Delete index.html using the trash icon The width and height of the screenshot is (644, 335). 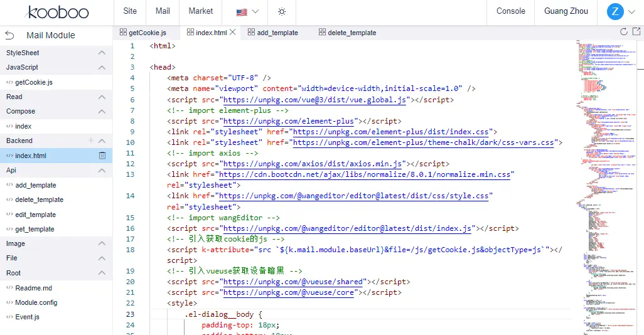click(102, 156)
